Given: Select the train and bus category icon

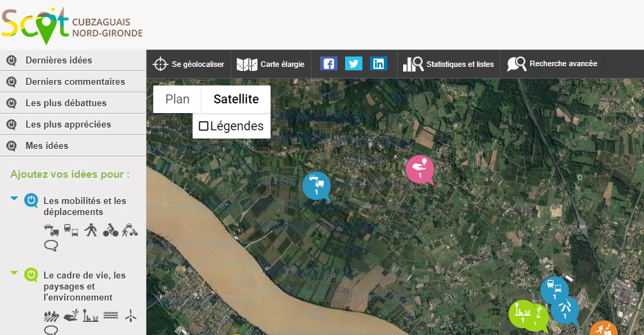Looking at the screenshot, I should tap(71, 230).
